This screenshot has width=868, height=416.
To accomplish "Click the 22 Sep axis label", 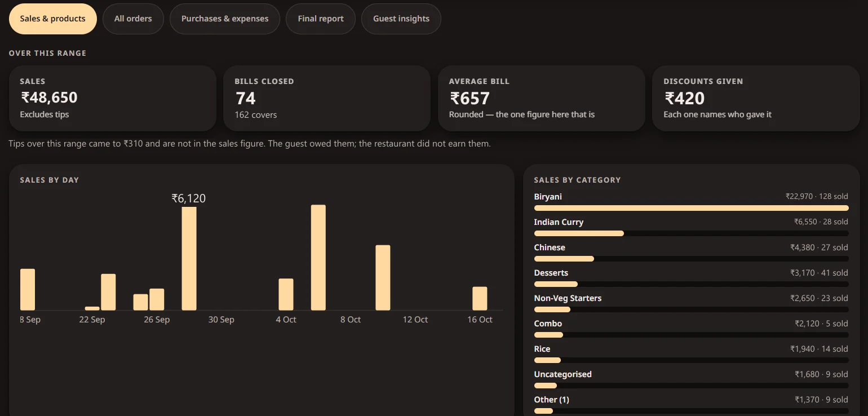I will pos(92,320).
